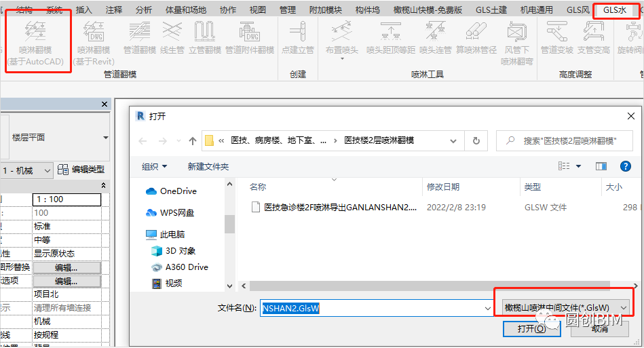644x348 pixels.
Task: Click the 打开(O) button
Action: pyautogui.click(x=531, y=329)
